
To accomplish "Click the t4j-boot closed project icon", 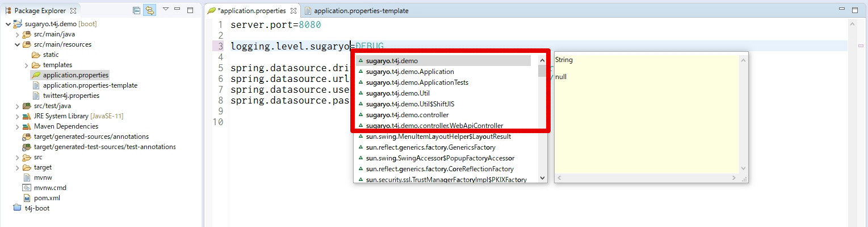I will [17, 208].
